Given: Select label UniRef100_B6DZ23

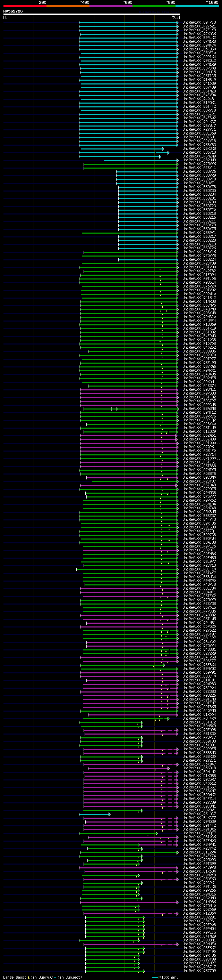Looking at the screenshot, I should (199, 206).
